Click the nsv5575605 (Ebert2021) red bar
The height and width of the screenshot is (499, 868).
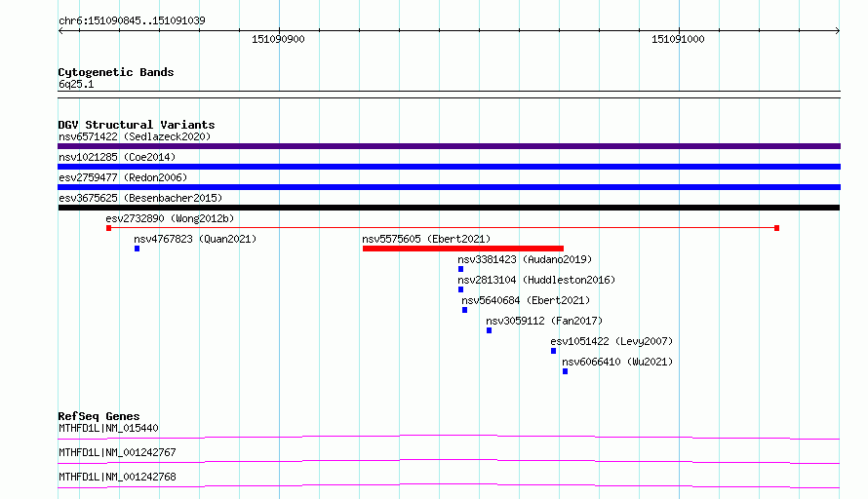click(x=463, y=249)
